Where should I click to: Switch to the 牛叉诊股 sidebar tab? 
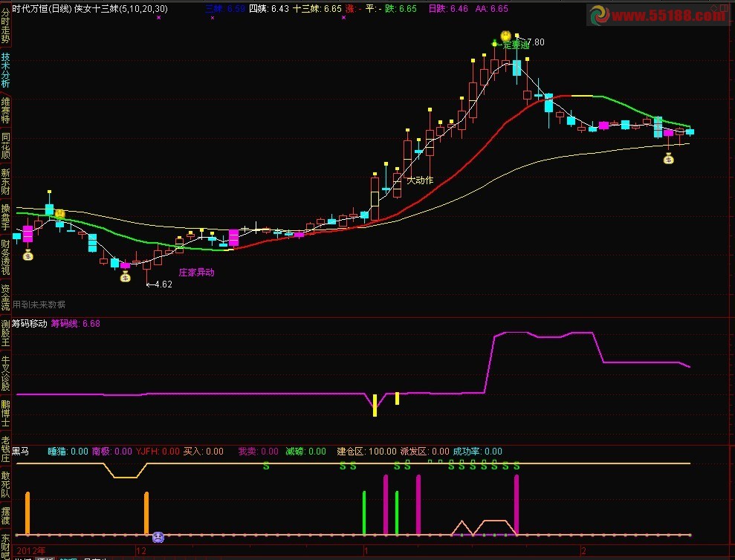pos(5,373)
